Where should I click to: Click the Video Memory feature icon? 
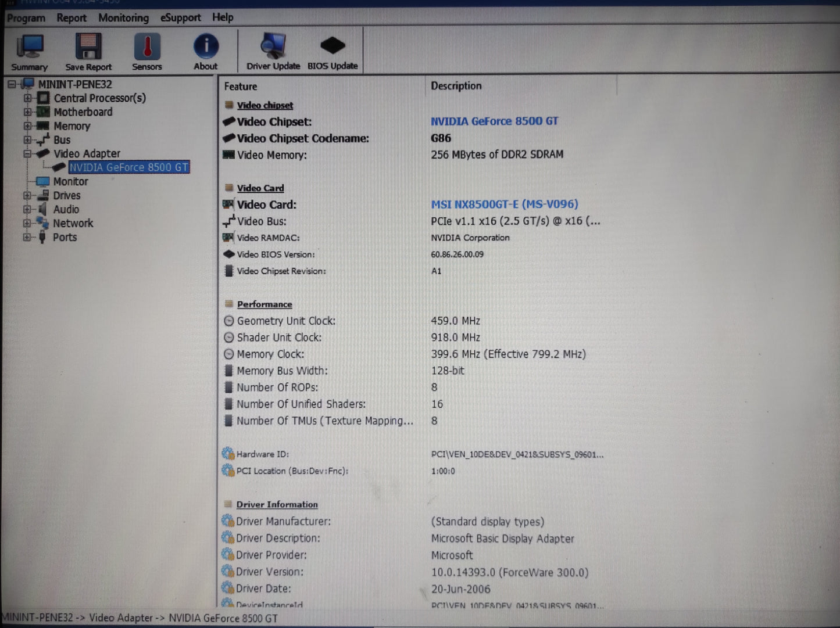[x=228, y=155]
